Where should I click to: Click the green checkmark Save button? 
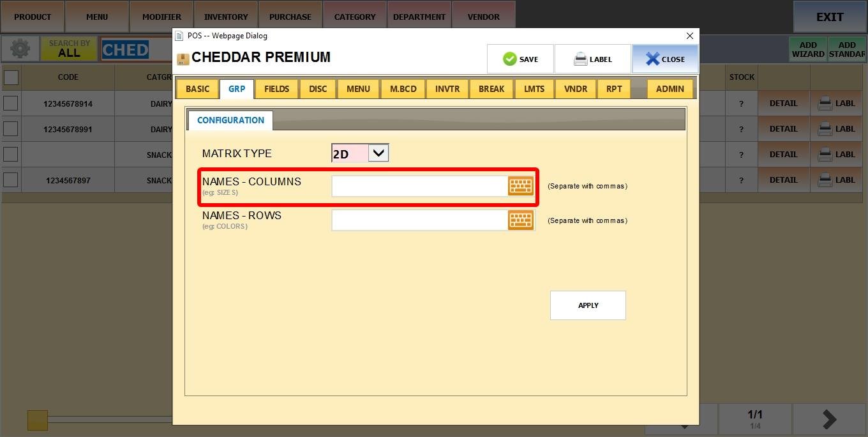(x=520, y=59)
